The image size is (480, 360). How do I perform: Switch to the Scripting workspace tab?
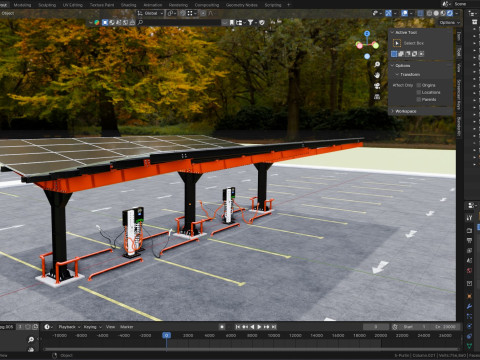273,5
